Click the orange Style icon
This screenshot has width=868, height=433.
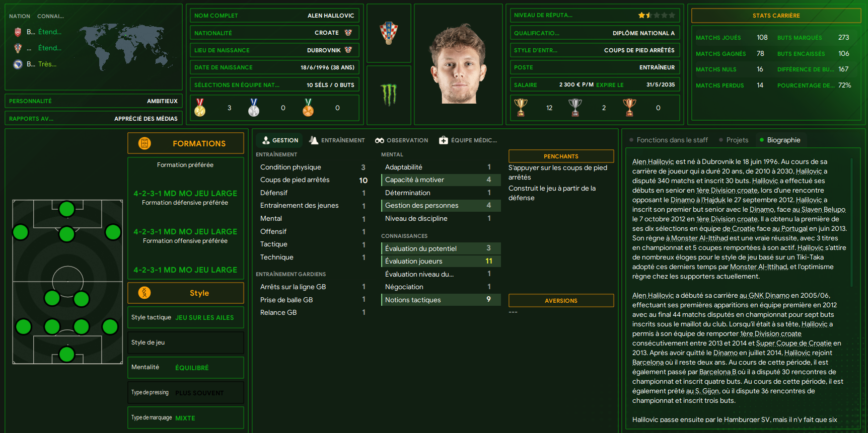144,293
